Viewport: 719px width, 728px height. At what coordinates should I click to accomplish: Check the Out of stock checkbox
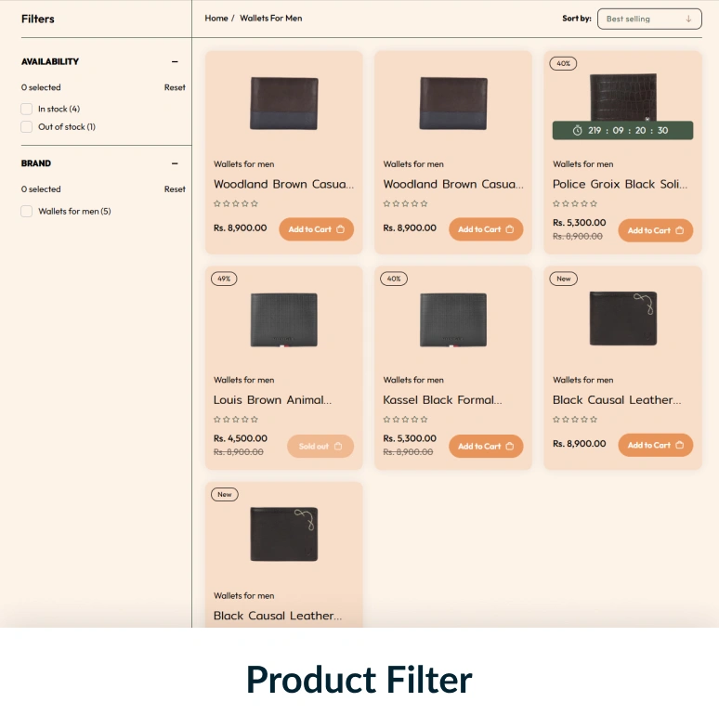[x=26, y=126]
